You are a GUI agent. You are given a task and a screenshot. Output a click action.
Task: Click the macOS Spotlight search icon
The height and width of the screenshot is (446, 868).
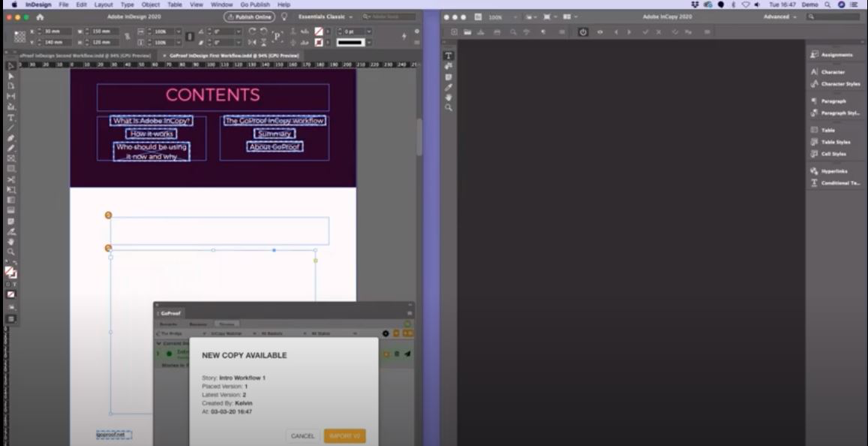point(827,5)
